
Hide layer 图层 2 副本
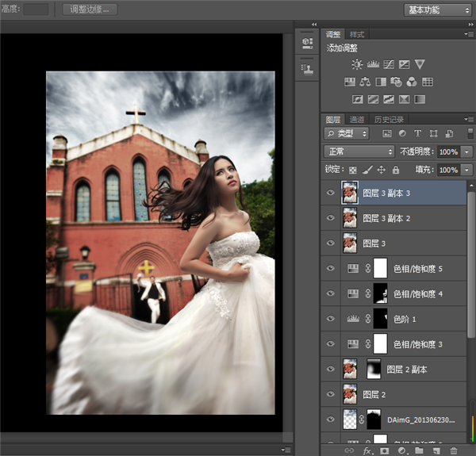click(x=331, y=369)
